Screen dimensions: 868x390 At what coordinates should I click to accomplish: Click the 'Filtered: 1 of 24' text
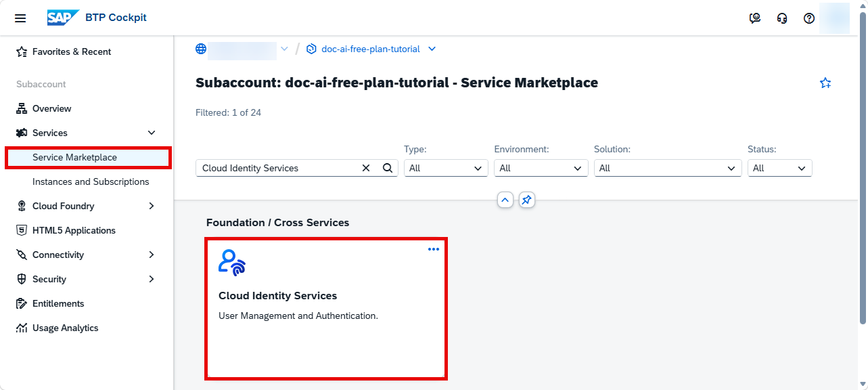[228, 112]
